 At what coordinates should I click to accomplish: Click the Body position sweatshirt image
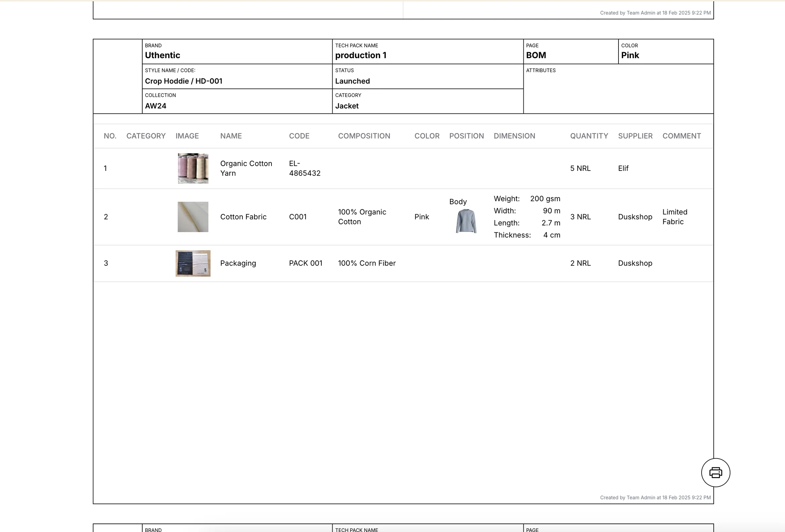pos(466,221)
